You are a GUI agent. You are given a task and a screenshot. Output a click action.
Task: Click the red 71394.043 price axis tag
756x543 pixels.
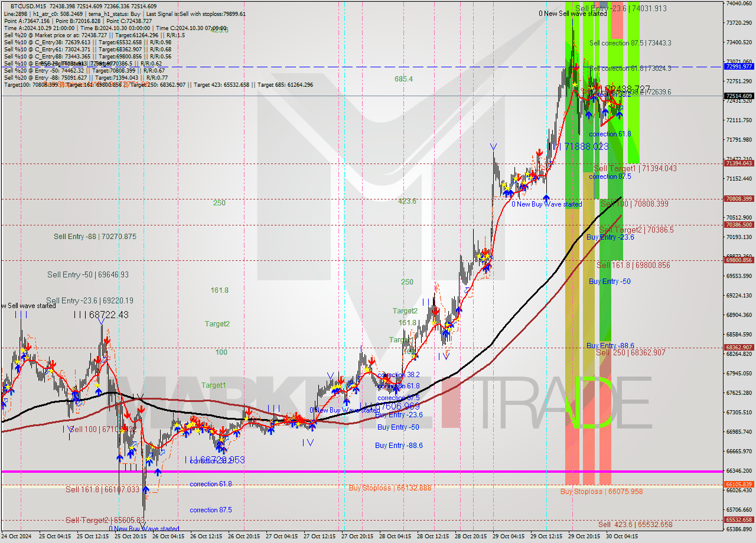[739, 163]
